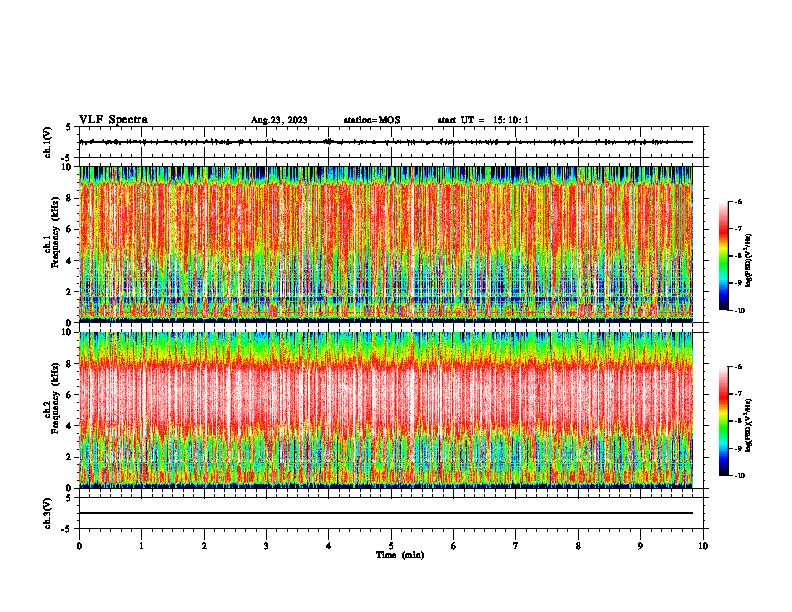Click time axis tick label "7"
Viewport: 792px width, 612px height.
(516, 546)
